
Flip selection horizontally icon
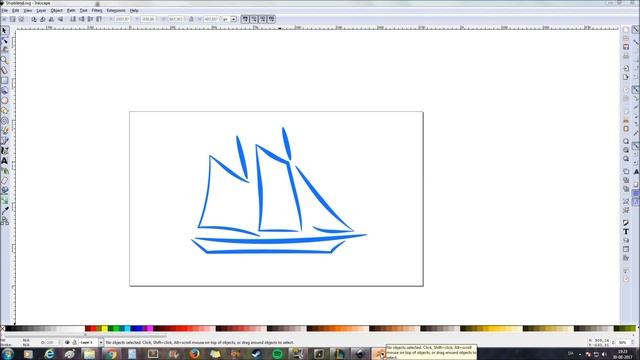(x=51, y=19)
